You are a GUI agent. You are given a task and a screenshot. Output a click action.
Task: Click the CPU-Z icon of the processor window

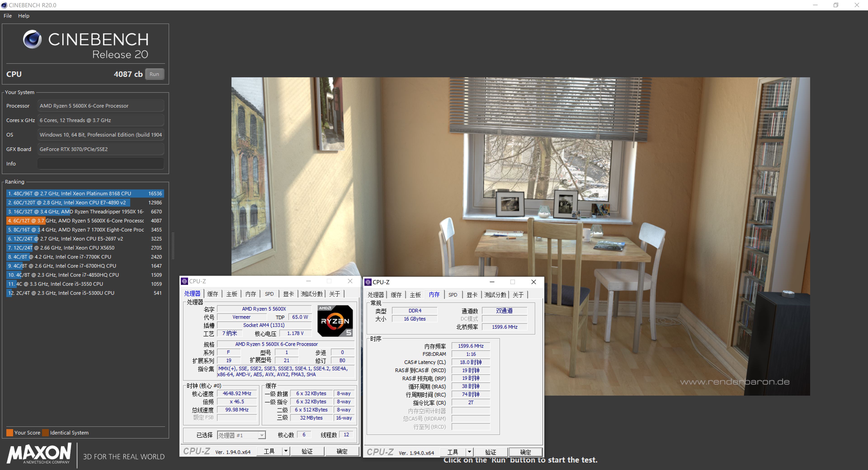(x=184, y=281)
